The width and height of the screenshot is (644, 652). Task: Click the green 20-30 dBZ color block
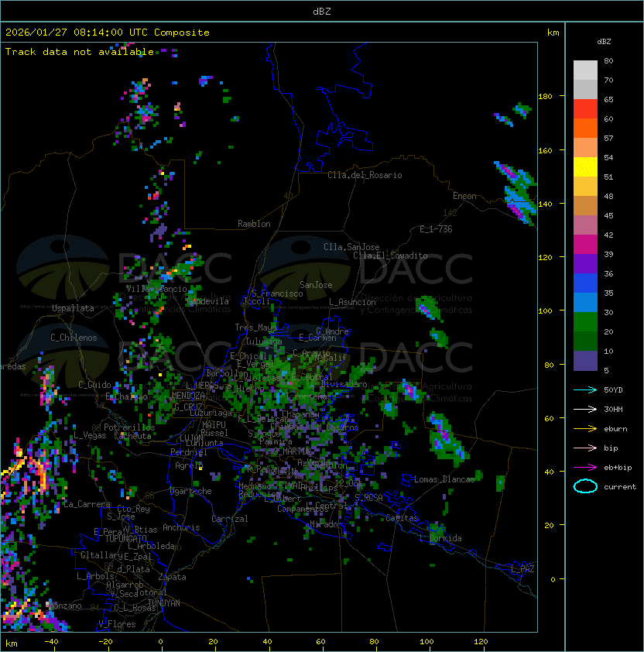(x=585, y=321)
